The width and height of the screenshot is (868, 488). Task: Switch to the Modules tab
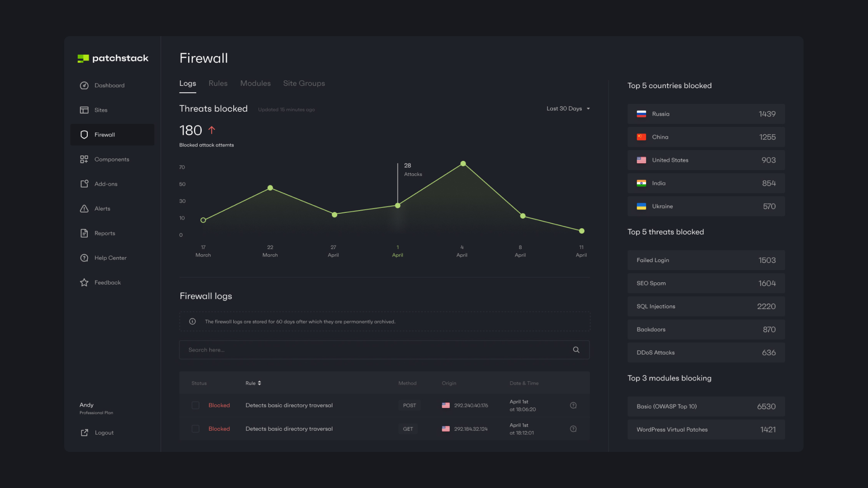click(255, 84)
